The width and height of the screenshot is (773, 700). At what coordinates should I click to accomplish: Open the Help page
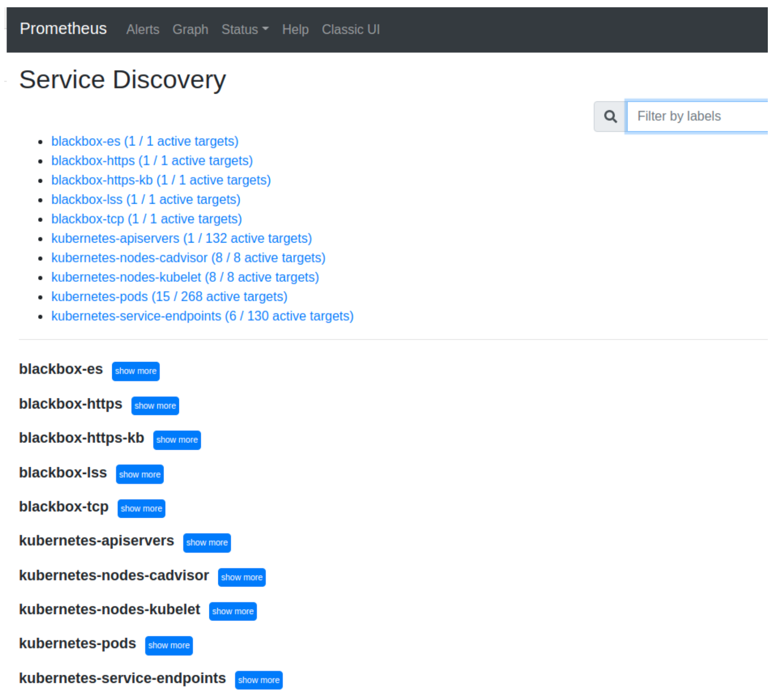point(295,29)
